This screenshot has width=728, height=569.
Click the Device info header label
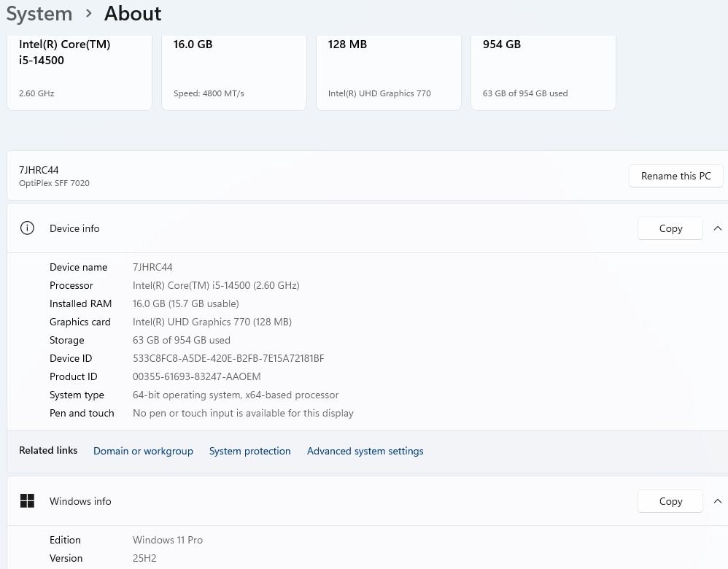74,228
